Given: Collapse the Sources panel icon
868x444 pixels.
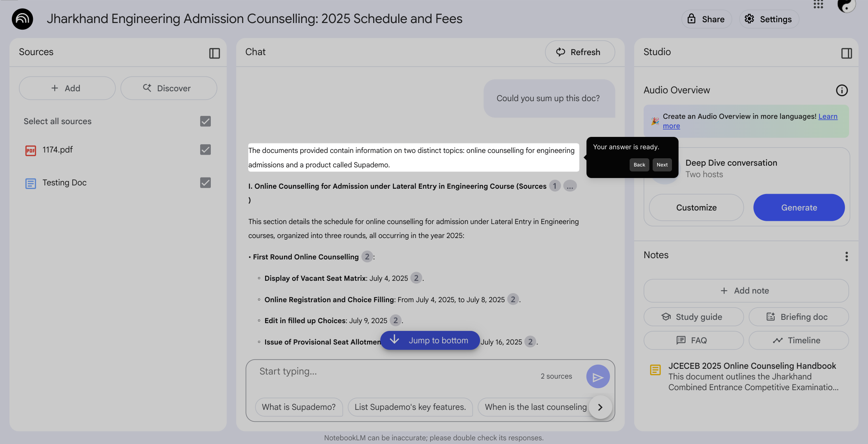Looking at the screenshot, I should coord(215,53).
